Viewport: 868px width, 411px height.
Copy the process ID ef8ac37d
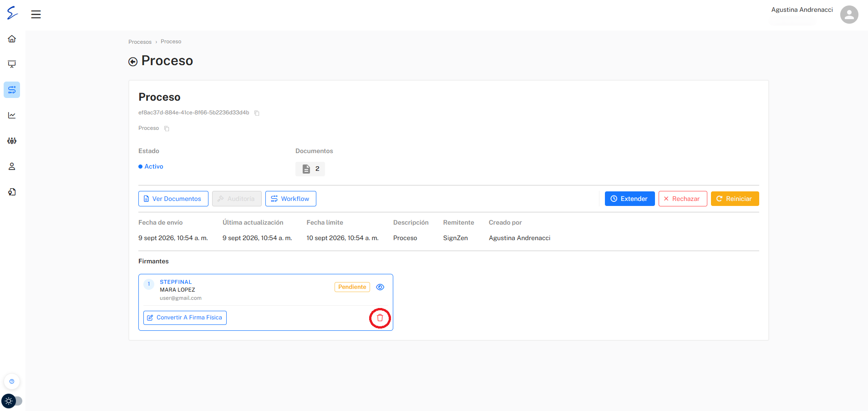pyautogui.click(x=257, y=113)
